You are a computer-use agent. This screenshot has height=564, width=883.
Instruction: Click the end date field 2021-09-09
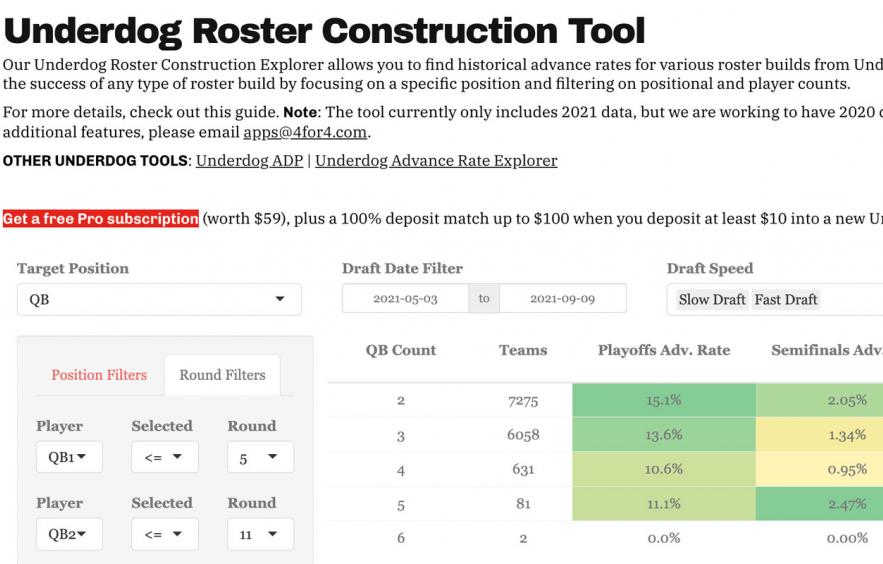click(562, 299)
